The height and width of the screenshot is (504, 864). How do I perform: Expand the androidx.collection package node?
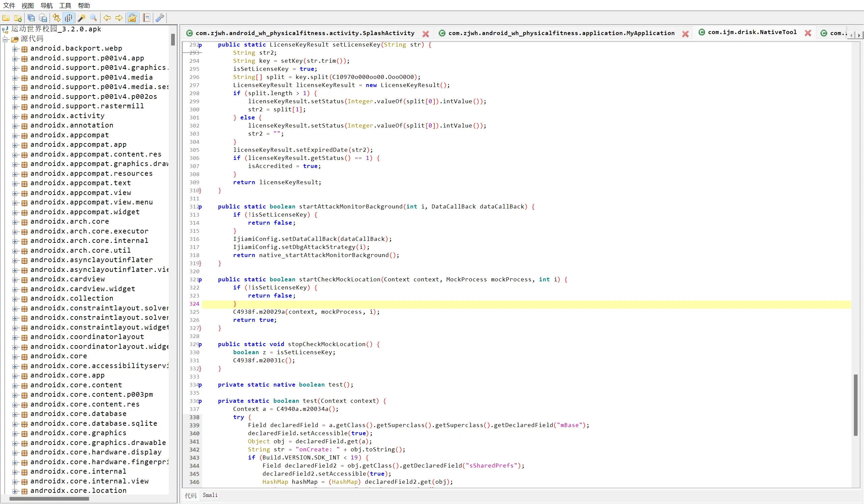pos(15,299)
